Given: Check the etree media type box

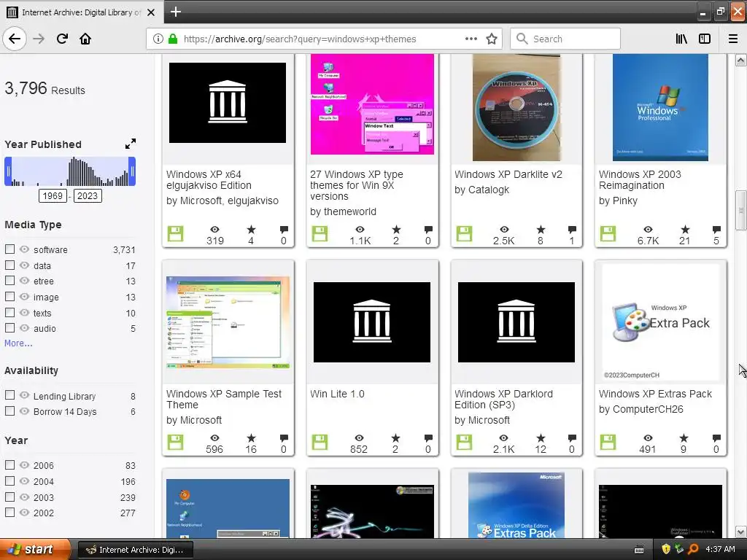Looking at the screenshot, I should pos(9,281).
